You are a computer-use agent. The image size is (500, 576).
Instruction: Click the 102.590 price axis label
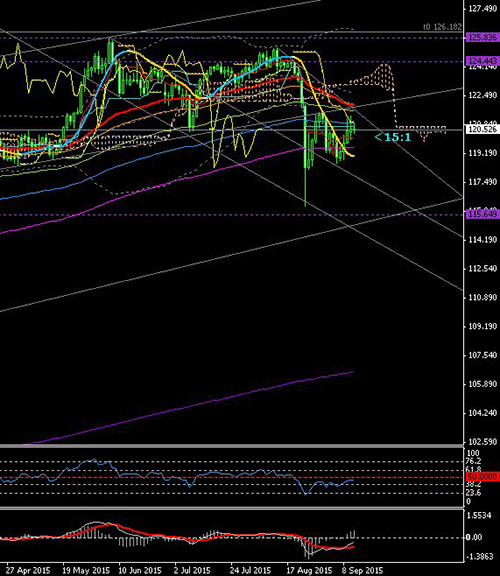(x=483, y=442)
